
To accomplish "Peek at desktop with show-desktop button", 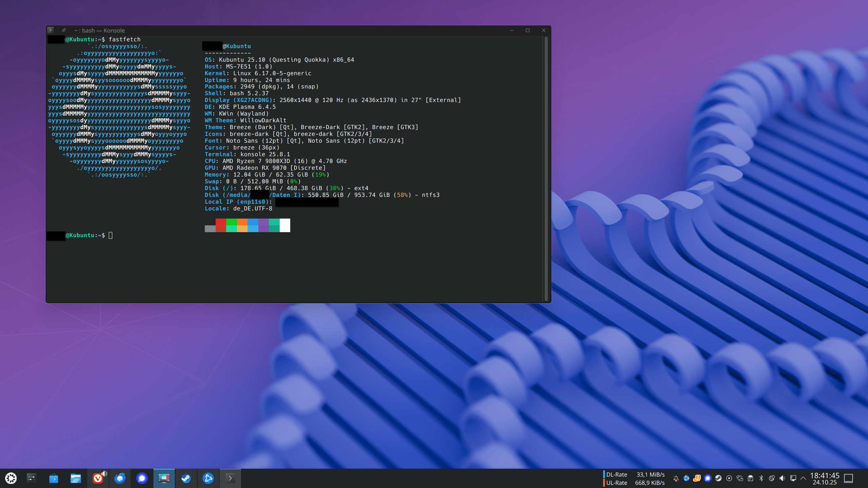I will click(848, 478).
